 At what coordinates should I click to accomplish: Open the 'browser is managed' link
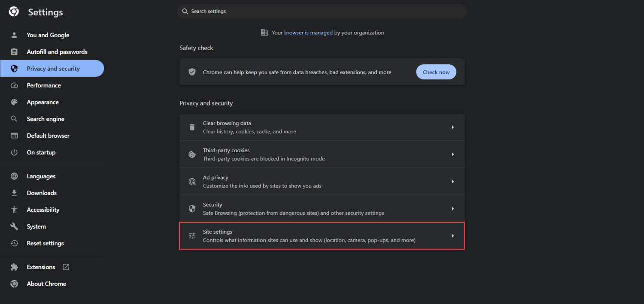(308, 33)
